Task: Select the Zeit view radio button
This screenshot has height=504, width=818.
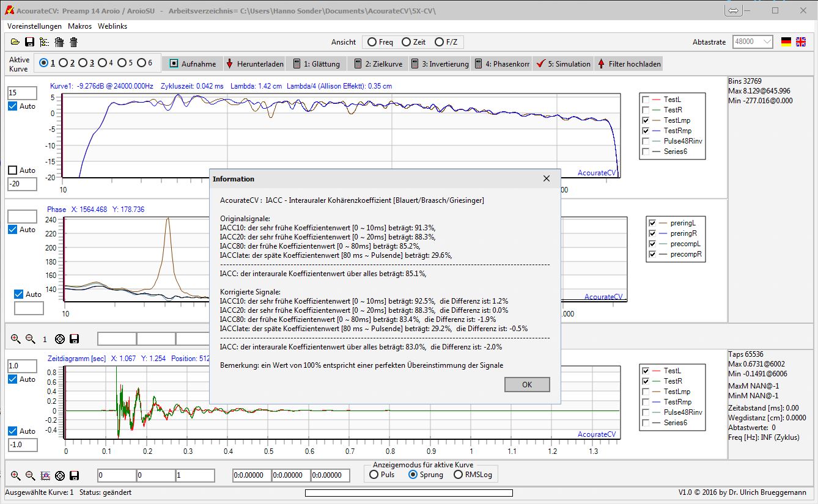Action: tap(406, 42)
